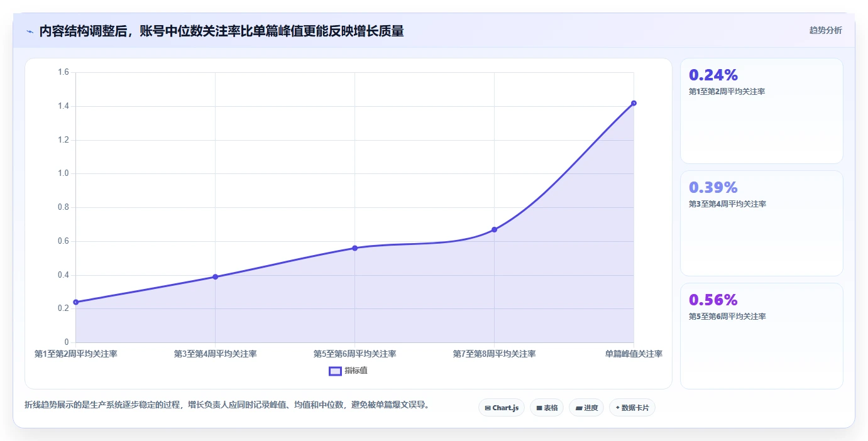Click the y-axis value 0.8
Viewport: 868px width, 441px height.
click(x=63, y=207)
